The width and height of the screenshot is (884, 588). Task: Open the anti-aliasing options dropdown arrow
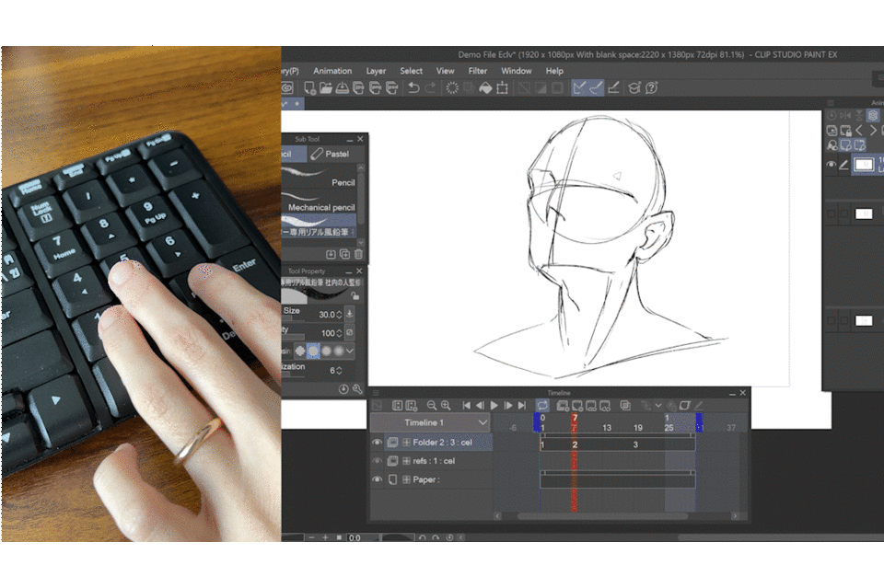pyautogui.click(x=350, y=351)
